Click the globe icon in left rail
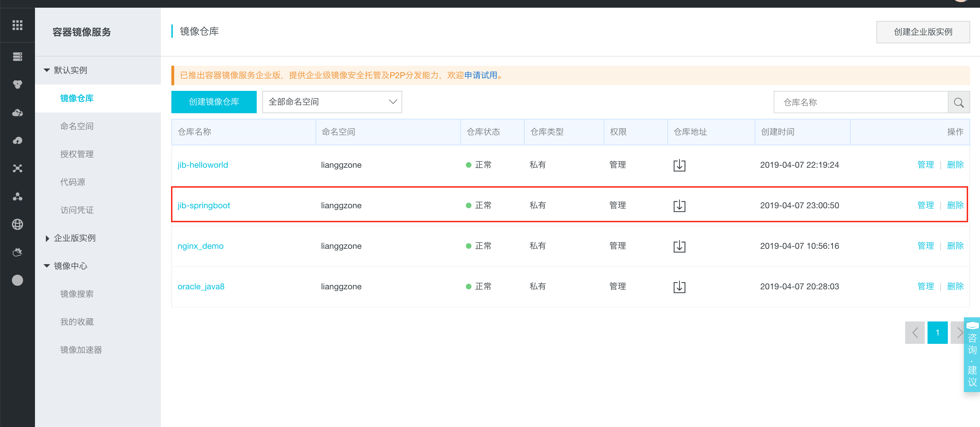980x427 pixels. click(17, 224)
